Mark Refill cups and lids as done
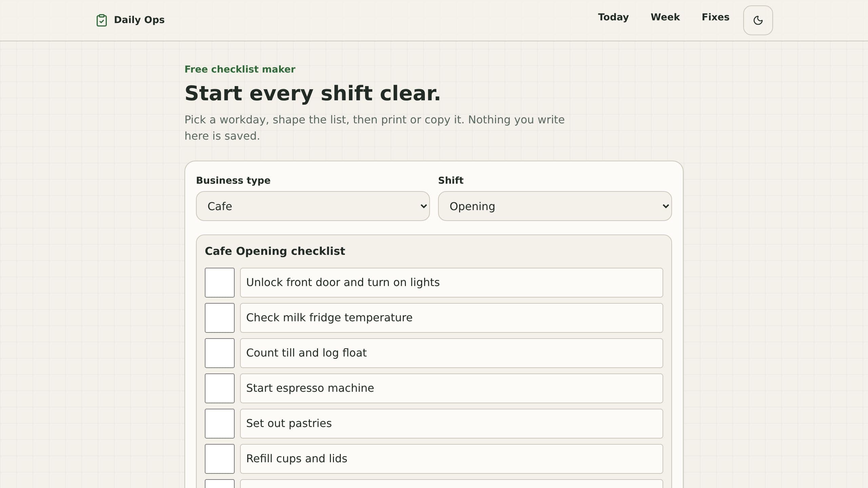868x488 pixels. click(x=220, y=459)
